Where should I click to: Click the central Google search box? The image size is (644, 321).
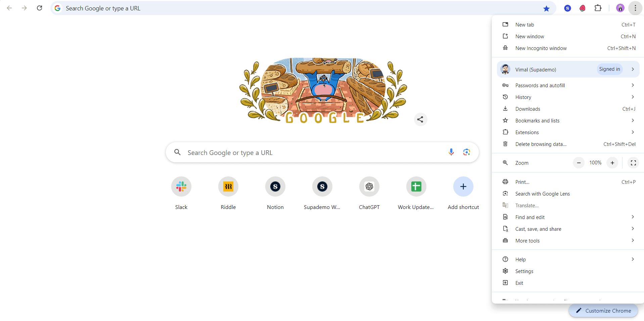(x=322, y=153)
